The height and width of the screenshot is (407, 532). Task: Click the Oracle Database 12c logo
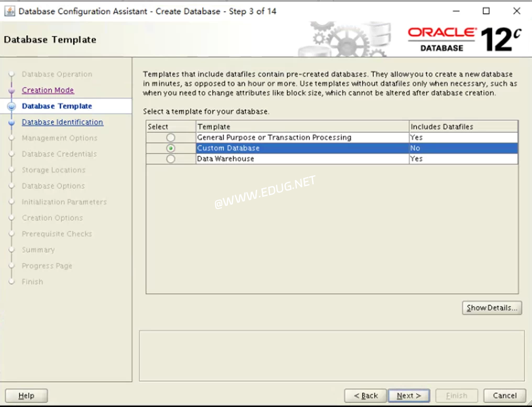pos(464,40)
